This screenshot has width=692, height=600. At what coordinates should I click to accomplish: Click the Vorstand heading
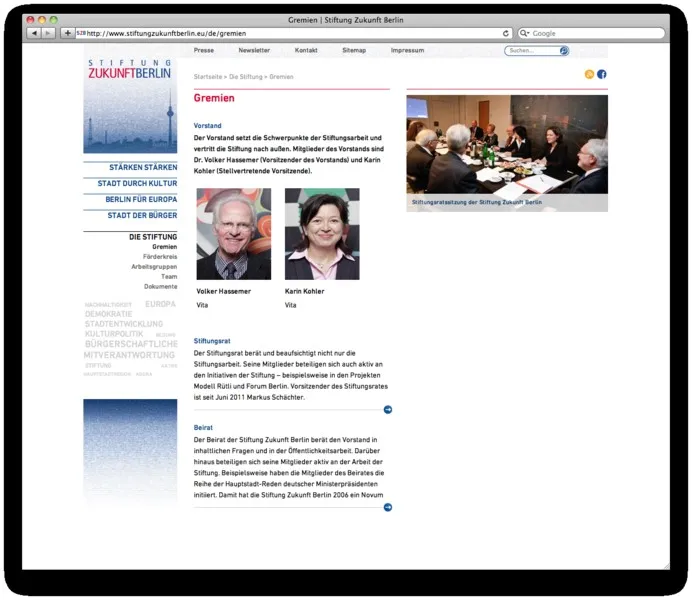(x=207, y=126)
